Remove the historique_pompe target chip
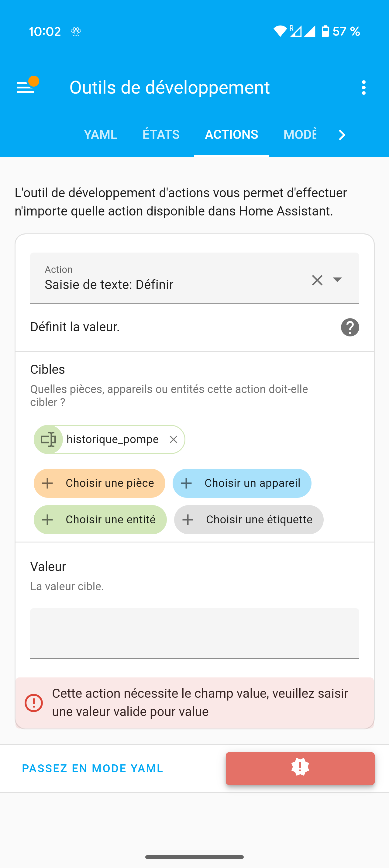The image size is (389, 868). click(174, 439)
